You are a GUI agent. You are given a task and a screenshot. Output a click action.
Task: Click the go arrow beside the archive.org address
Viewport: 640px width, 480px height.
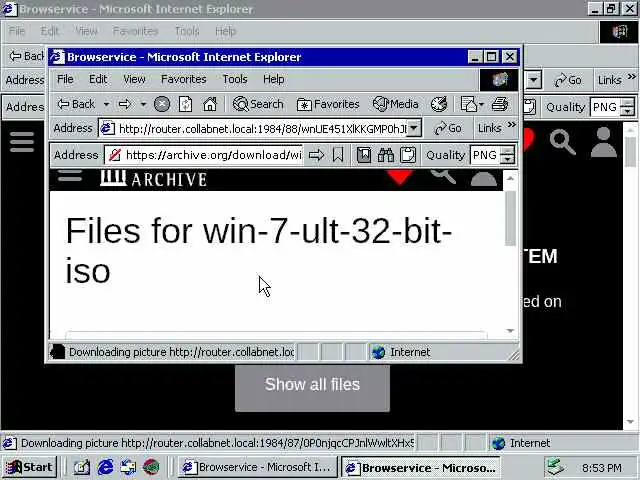click(316, 155)
